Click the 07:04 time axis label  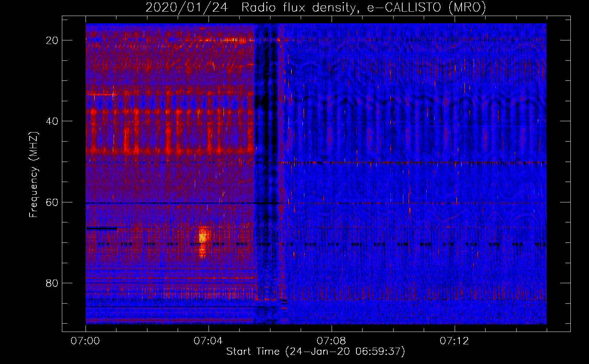tap(208, 341)
